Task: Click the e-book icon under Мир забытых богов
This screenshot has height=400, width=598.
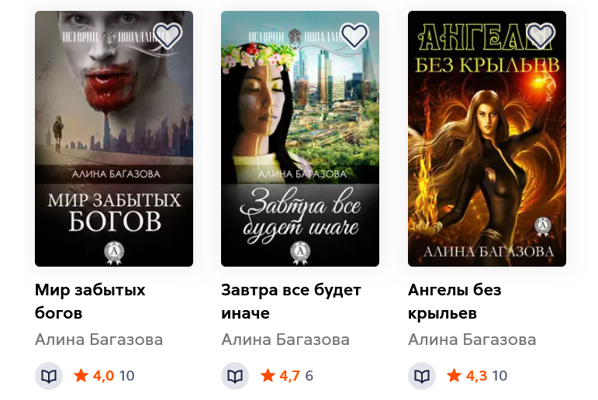Action: click(x=49, y=376)
